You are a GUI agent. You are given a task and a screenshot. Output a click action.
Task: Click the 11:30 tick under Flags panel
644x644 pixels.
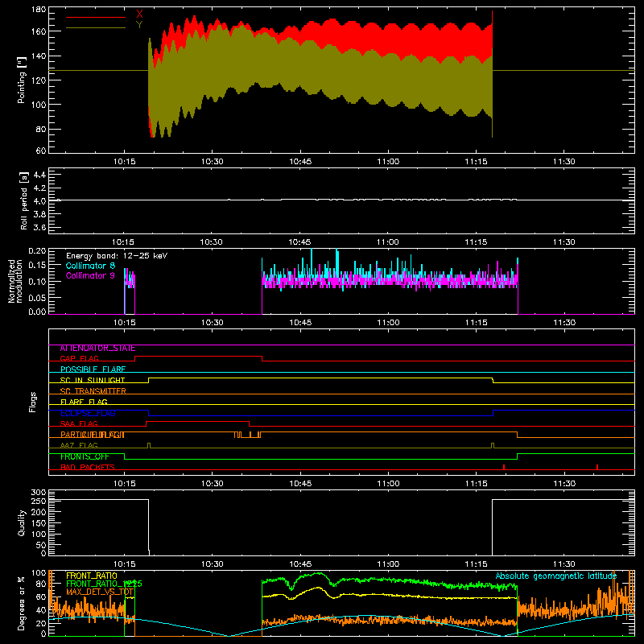564,484
